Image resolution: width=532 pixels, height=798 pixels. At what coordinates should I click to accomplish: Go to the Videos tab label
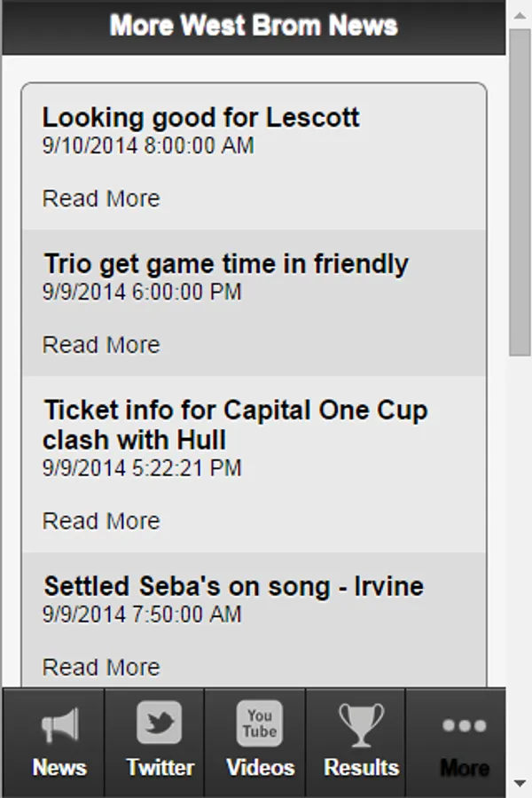click(260, 767)
